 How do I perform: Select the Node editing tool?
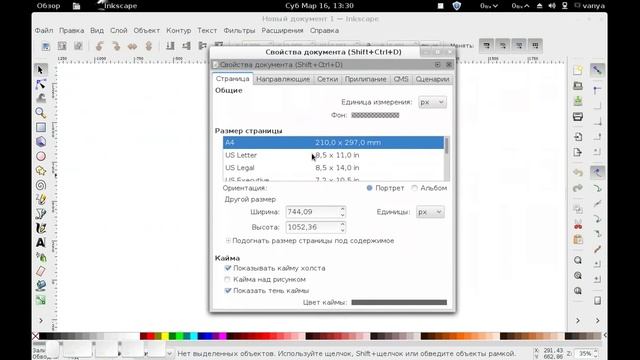(x=40, y=84)
